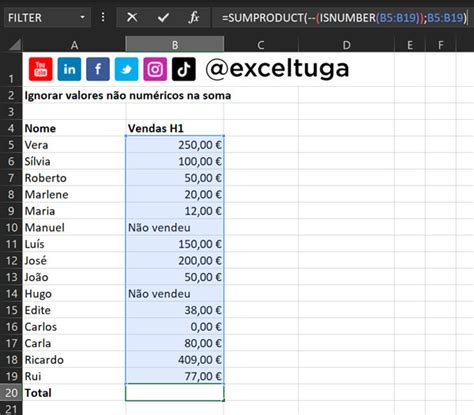
Task: Select the cell with name Manuel
Action: click(74, 227)
